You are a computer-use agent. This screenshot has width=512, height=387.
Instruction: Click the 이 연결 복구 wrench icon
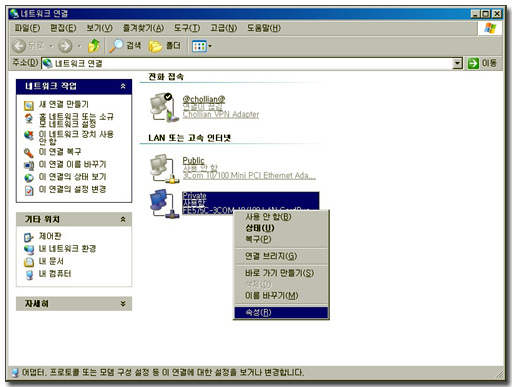click(x=29, y=153)
